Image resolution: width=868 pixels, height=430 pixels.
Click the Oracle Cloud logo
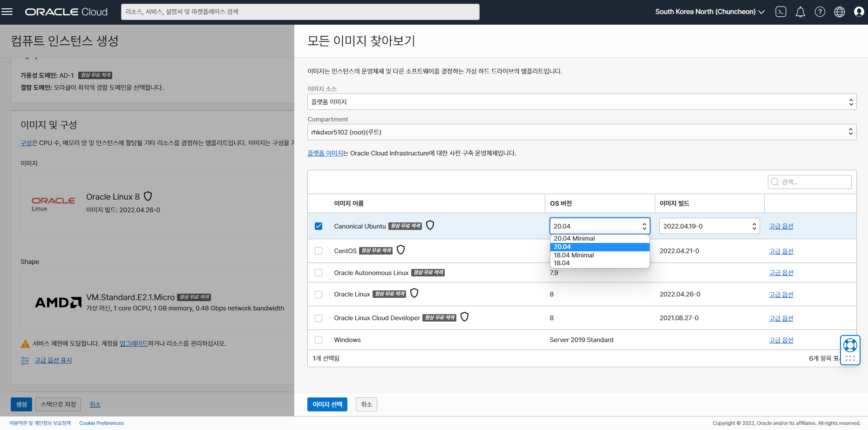[66, 12]
